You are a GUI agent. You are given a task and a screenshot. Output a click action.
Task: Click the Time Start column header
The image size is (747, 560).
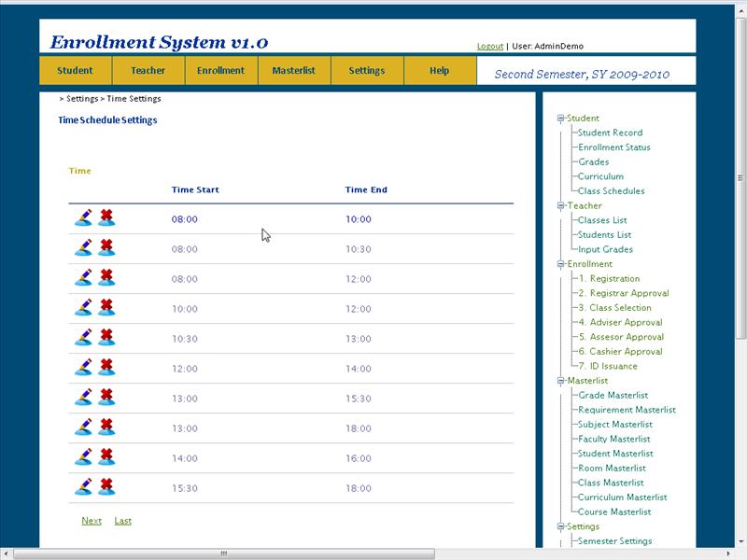coord(195,189)
